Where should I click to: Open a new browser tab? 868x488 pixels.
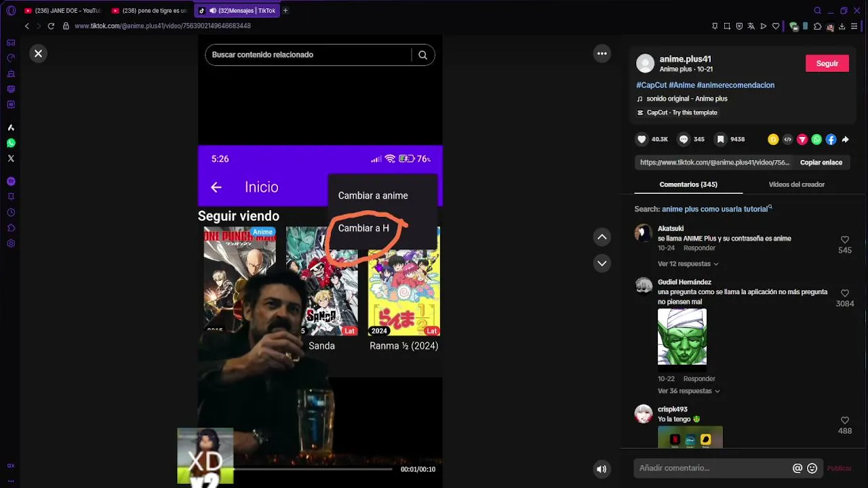click(x=285, y=11)
